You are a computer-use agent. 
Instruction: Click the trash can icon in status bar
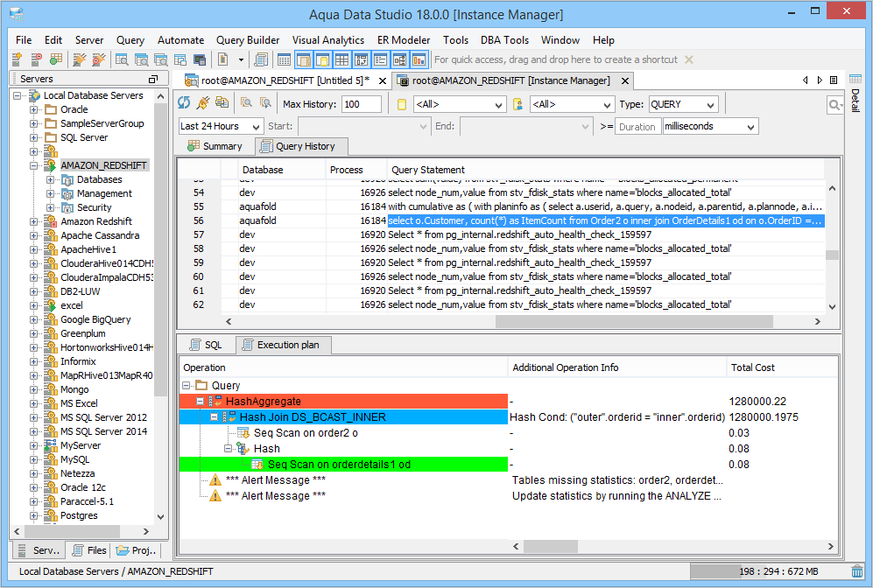[857, 571]
